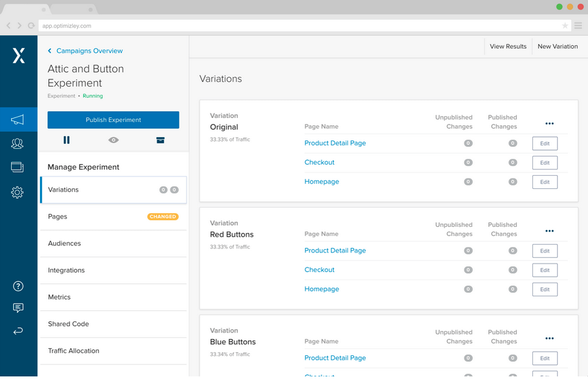
Task: Edit Product Detail Page for Blue Buttons
Action: point(545,359)
